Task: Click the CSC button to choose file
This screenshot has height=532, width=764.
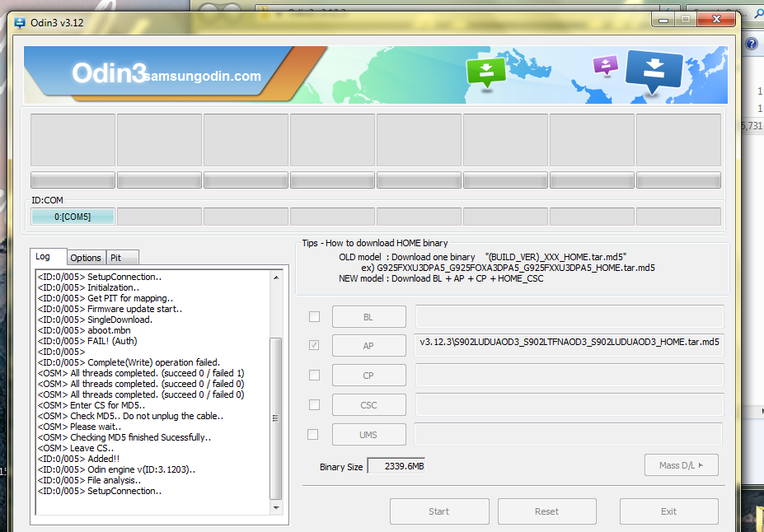Action: pos(369,405)
